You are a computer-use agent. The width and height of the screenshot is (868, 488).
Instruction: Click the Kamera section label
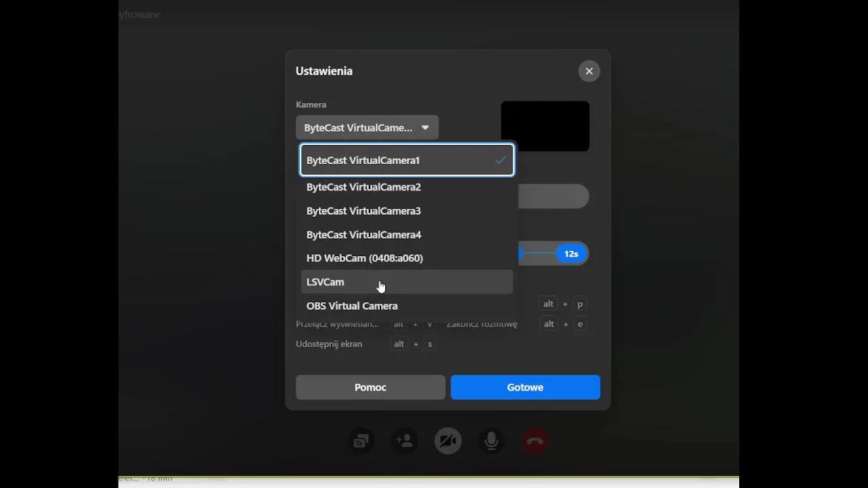tap(311, 104)
